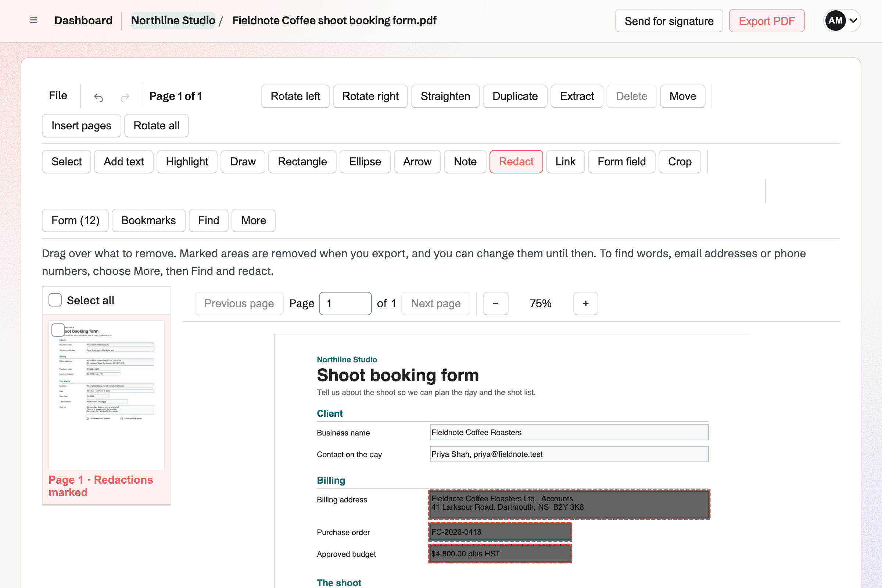Click the Move page button
Image resolution: width=882 pixels, height=588 pixels.
682,96
